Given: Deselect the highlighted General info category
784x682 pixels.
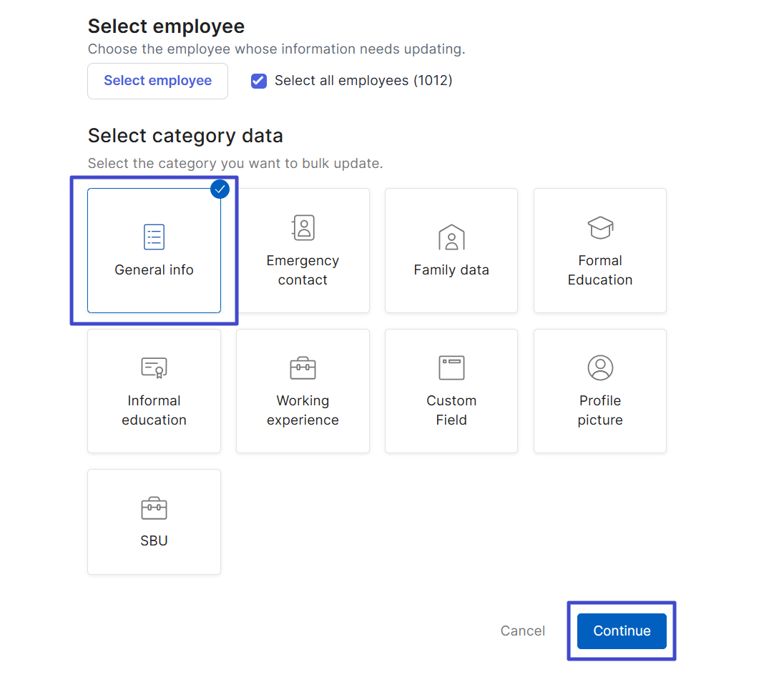Looking at the screenshot, I should (x=154, y=250).
